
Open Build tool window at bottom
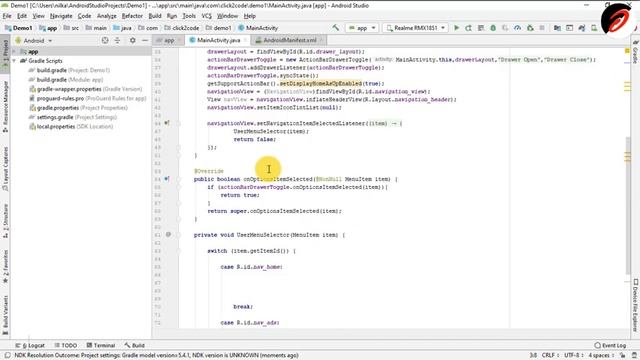tap(135, 345)
